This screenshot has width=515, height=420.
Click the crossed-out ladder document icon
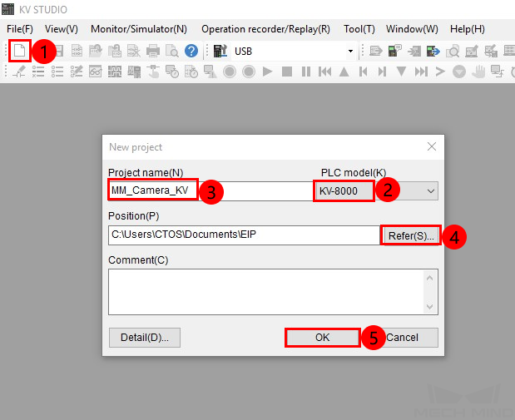[134, 51]
